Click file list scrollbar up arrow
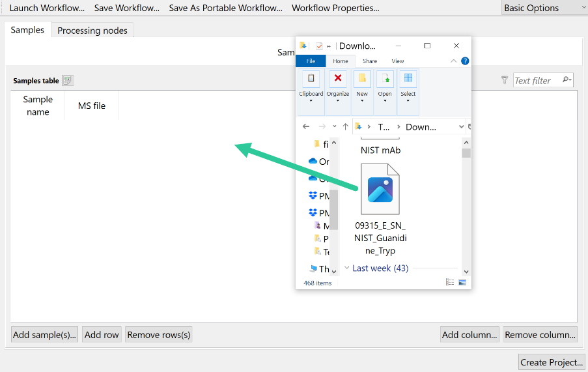Screen dimensions: 588x372 tap(466, 142)
